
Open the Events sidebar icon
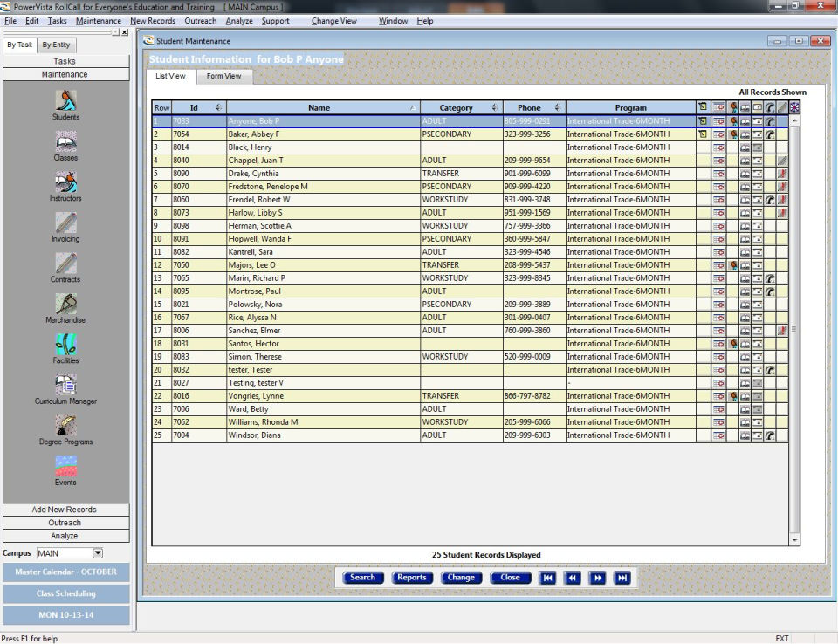tap(65, 466)
